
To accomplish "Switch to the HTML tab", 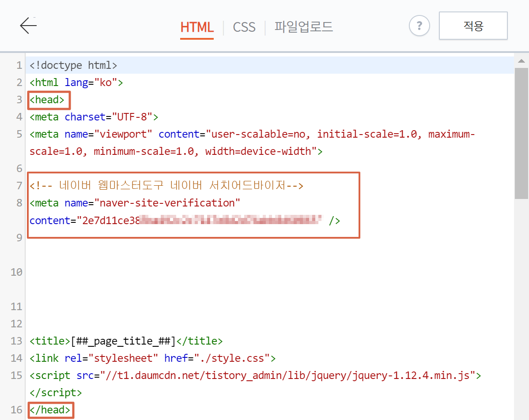I will point(197,27).
